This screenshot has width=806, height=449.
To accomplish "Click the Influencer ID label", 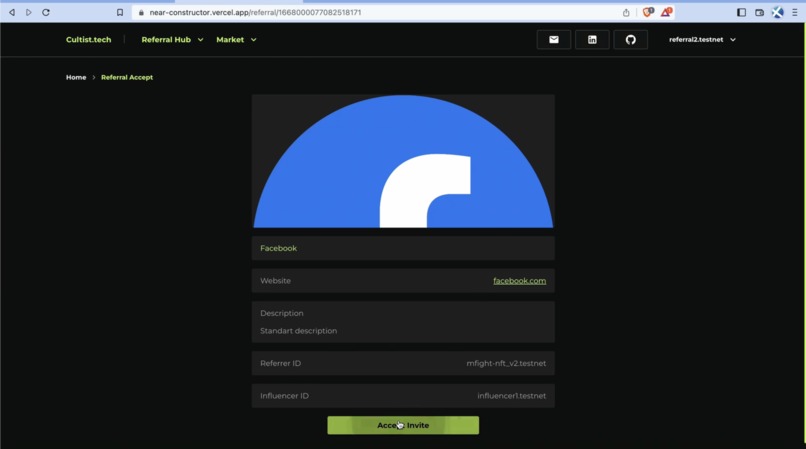I will point(284,396).
